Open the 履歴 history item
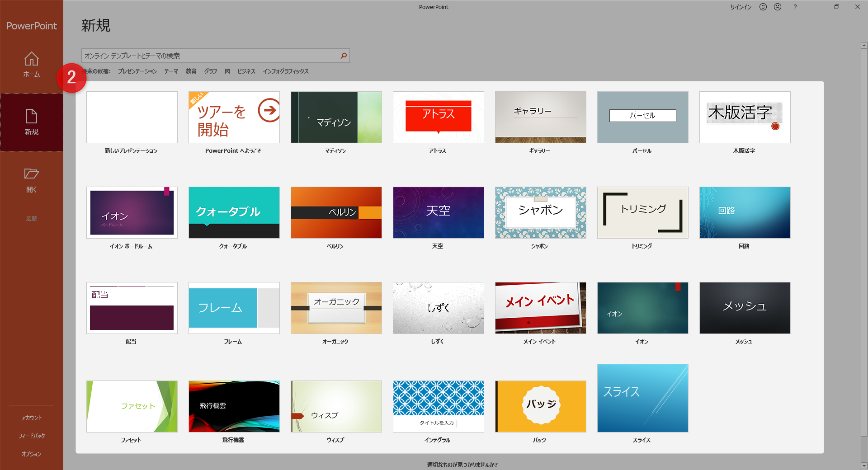The width and height of the screenshot is (868, 470). [x=31, y=218]
